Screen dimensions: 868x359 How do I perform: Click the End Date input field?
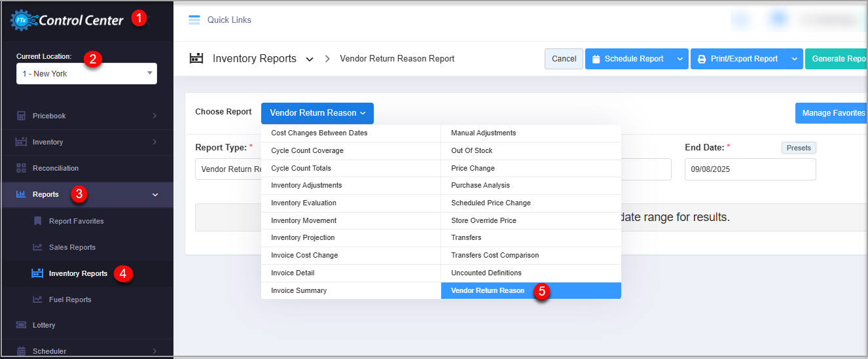click(x=750, y=169)
